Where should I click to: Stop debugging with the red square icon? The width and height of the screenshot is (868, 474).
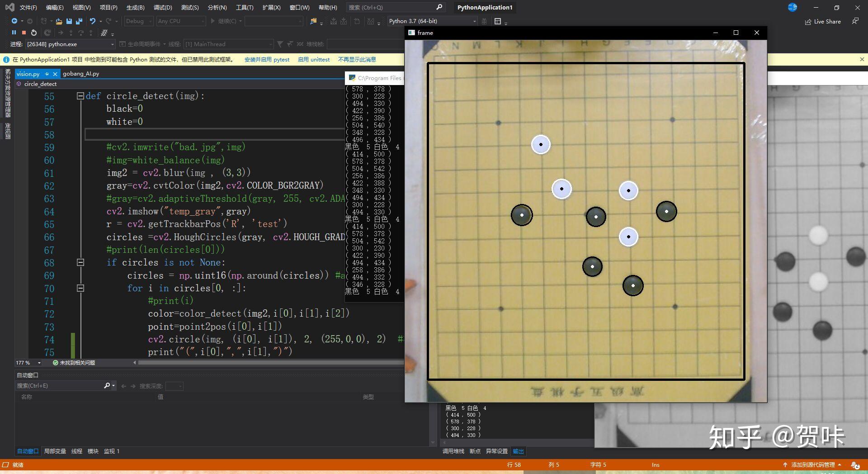[x=24, y=33]
